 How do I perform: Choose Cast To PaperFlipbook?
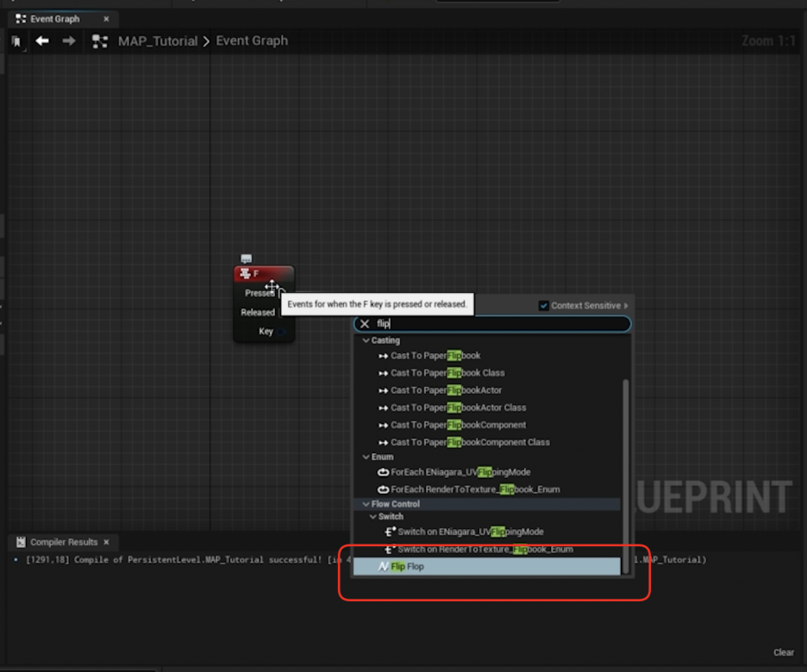435,356
